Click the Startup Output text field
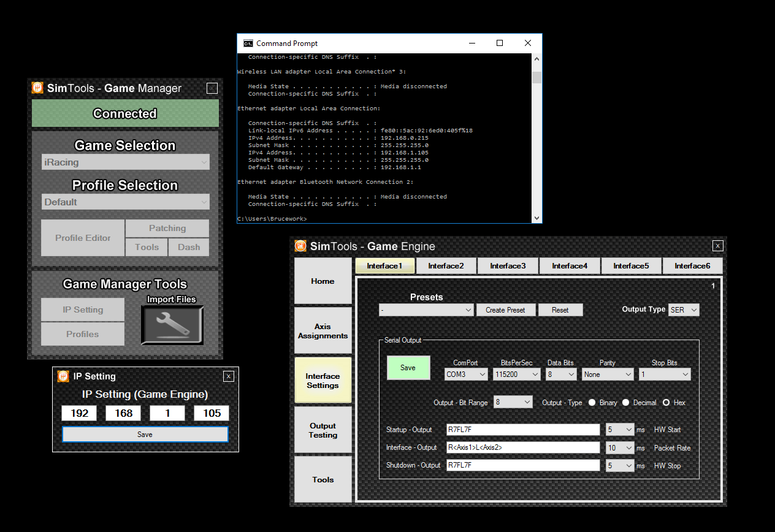The image size is (775, 532). pos(523,430)
